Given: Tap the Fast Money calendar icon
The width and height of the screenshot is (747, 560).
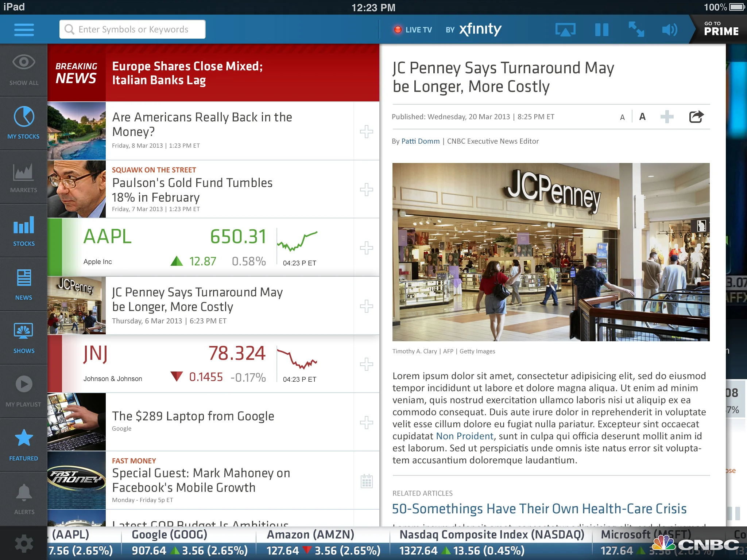Looking at the screenshot, I should 367,481.
